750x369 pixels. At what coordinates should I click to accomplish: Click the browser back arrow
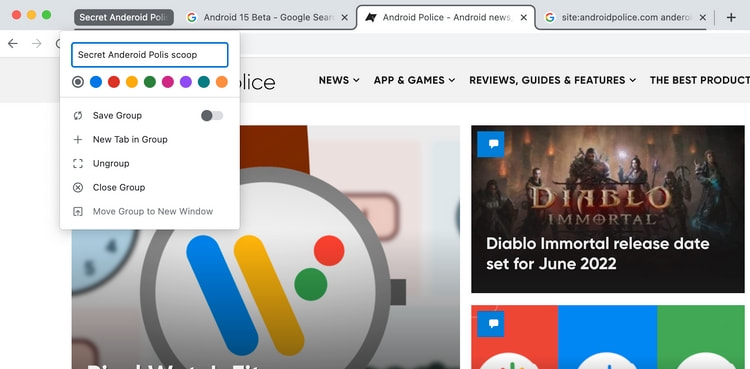(13, 44)
